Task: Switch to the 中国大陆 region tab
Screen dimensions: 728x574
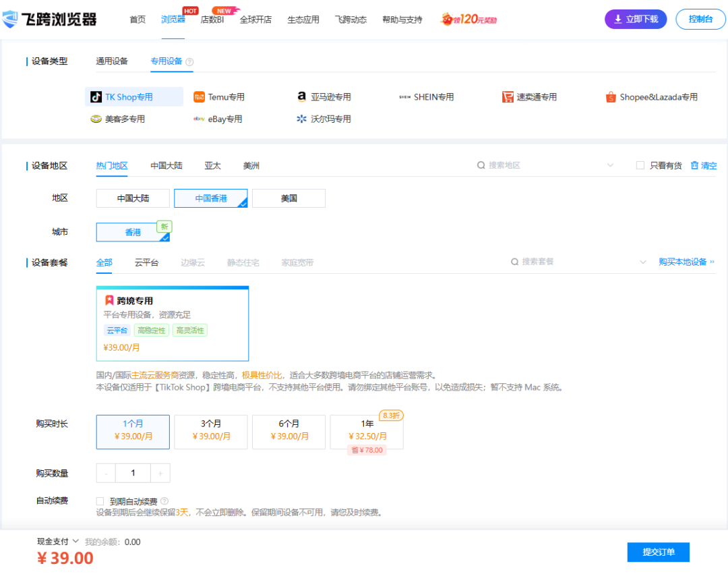Action: click(166, 166)
